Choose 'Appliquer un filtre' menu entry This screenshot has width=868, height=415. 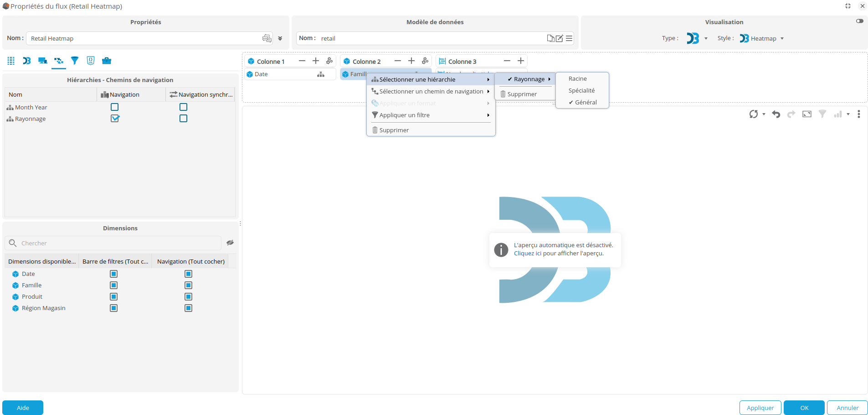[x=404, y=115]
